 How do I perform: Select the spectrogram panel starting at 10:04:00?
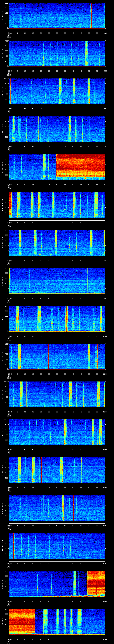point(57,129)
